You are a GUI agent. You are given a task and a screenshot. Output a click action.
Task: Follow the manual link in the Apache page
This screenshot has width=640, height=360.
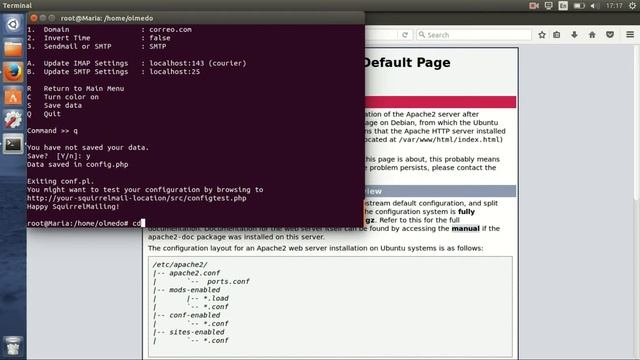(x=465, y=229)
